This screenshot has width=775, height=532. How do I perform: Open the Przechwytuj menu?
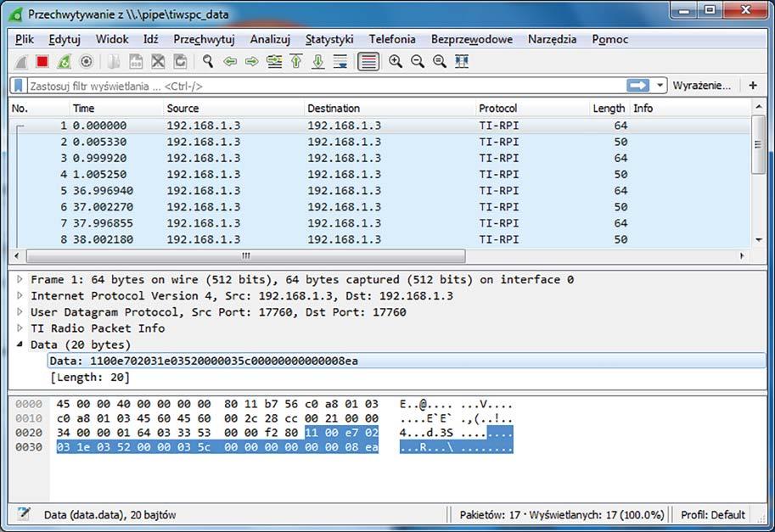tap(204, 40)
